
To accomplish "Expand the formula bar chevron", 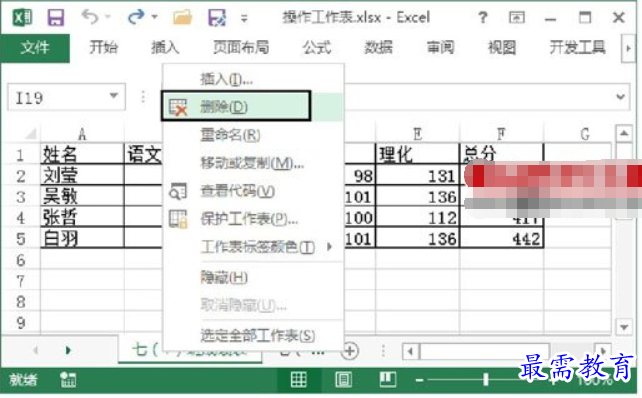I will point(620,97).
